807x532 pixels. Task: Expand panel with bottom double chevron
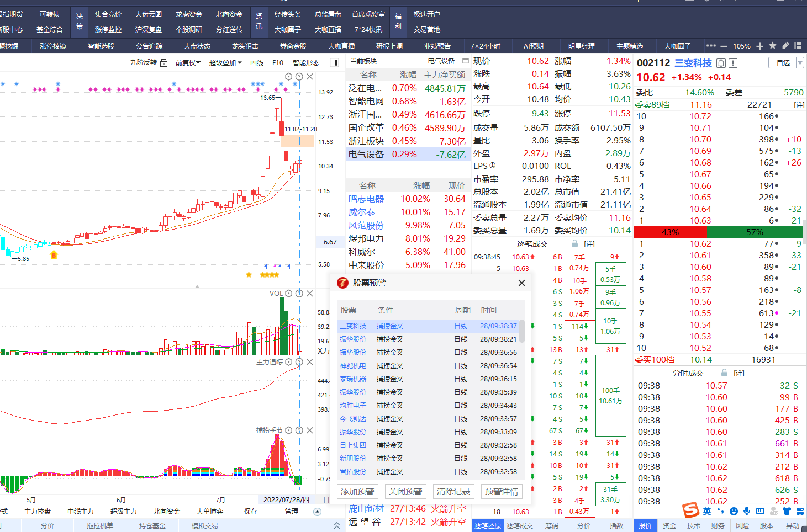[x=337, y=526]
